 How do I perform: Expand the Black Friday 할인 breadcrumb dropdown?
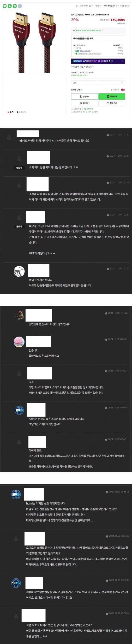point(86,6)
